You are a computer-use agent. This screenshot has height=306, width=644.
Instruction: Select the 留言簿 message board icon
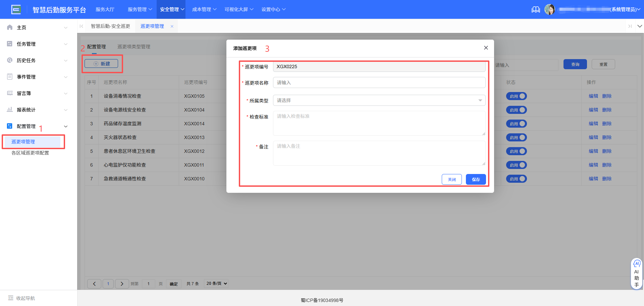(9, 93)
